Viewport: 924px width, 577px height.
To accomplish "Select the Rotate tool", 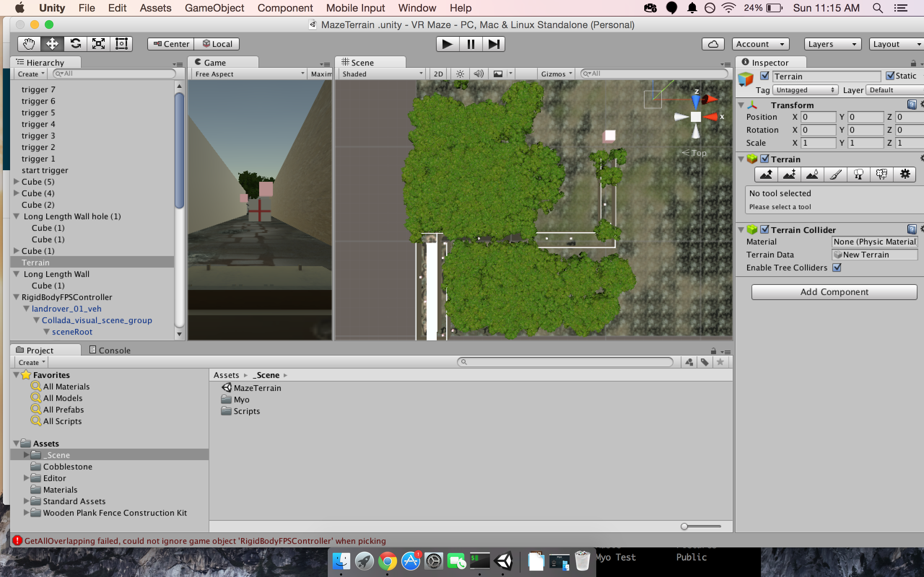I will click(75, 44).
